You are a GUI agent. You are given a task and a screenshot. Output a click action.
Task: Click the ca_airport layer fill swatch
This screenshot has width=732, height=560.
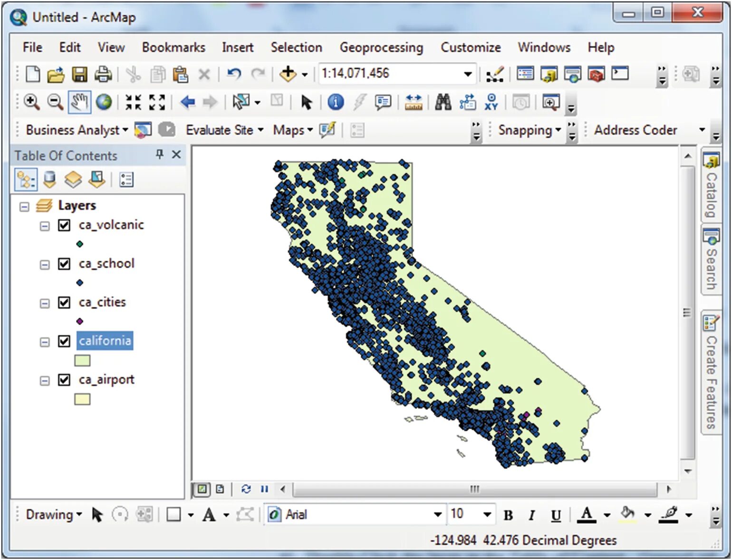point(82,399)
